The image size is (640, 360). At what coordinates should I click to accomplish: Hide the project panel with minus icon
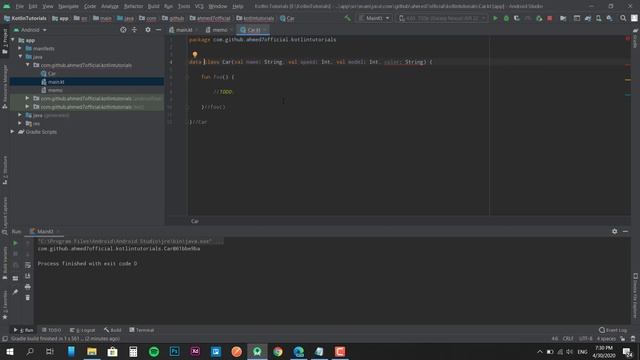[158, 30]
